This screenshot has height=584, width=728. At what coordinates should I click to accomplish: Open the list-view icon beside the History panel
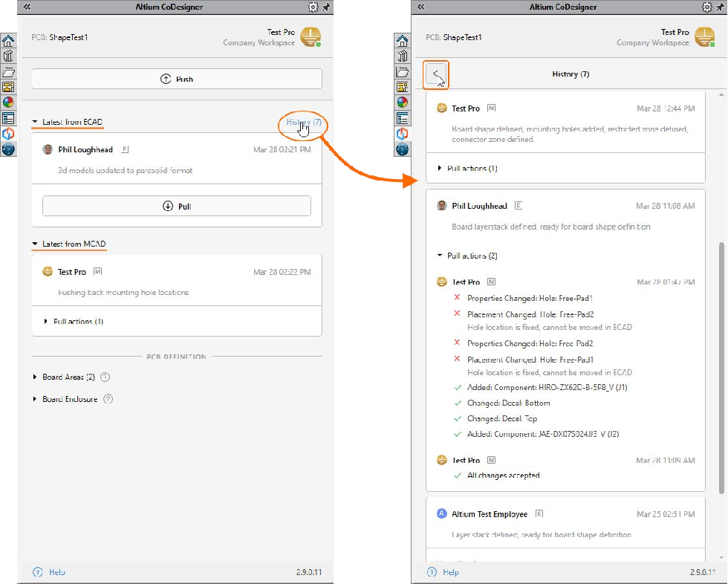402,118
